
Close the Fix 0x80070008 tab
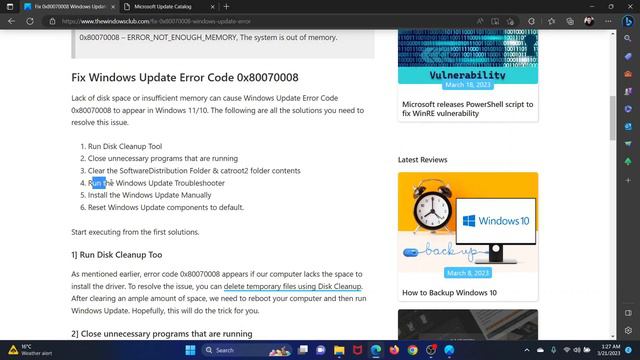point(113,7)
